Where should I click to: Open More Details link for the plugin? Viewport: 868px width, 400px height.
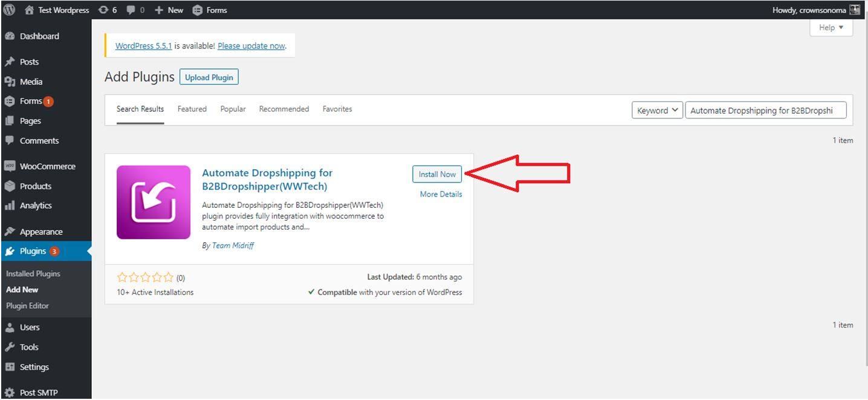tap(441, 195)
